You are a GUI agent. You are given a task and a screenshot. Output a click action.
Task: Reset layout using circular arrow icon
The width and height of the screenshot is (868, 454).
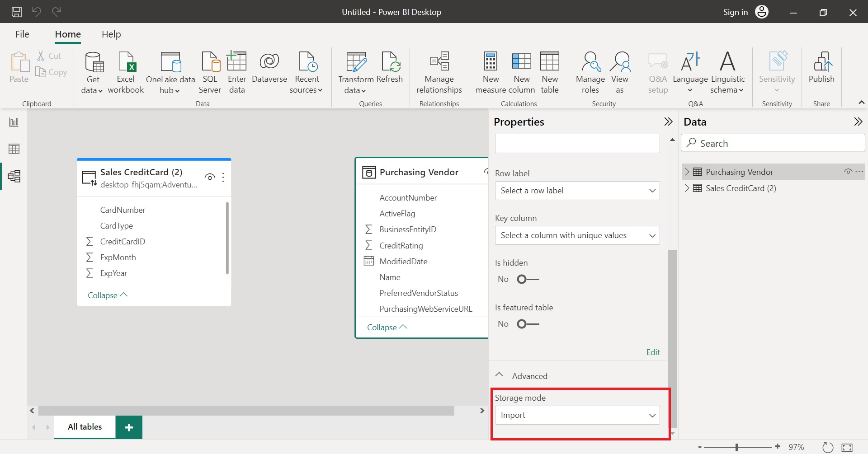pos(827,447)
